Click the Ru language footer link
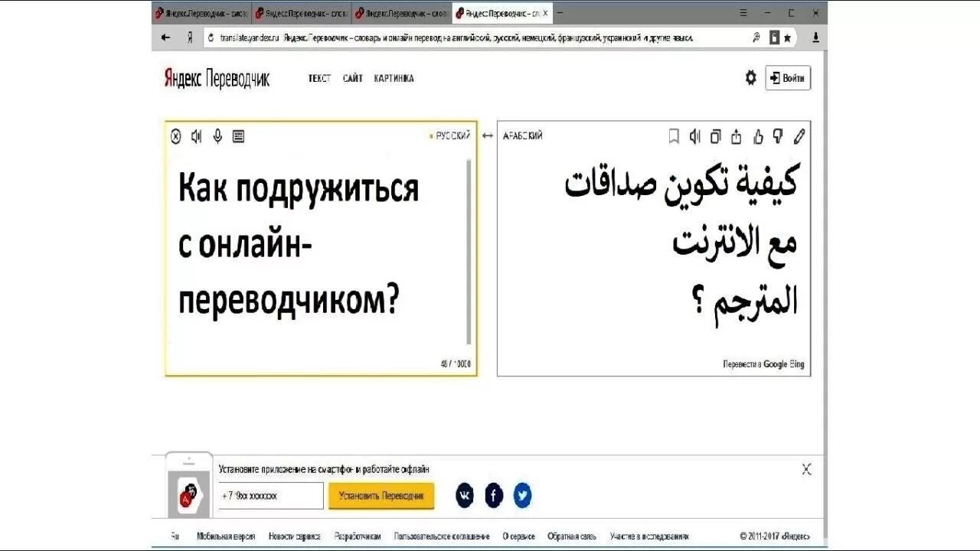The image size is (980, 551). point(175,536)
